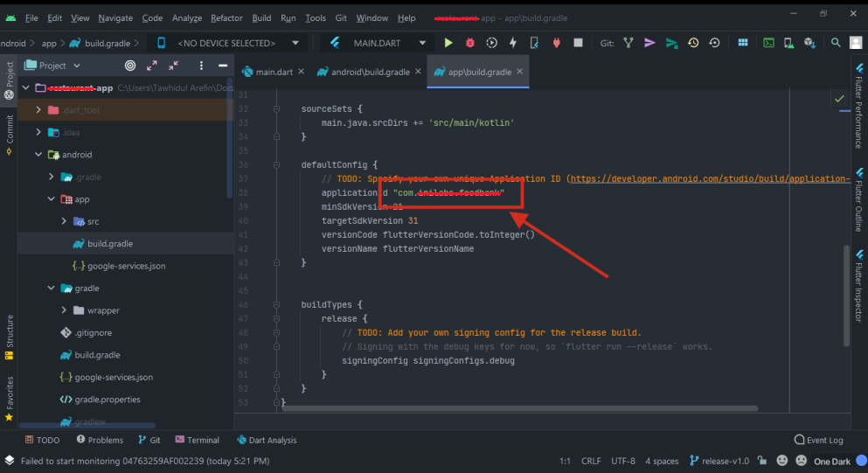Expand the src folder in project tree

[x=66, y=222]
